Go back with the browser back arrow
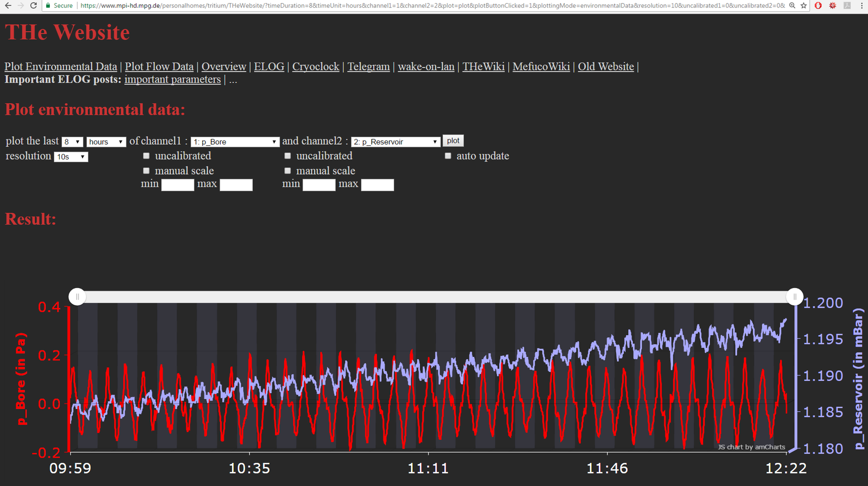Screen dimensions: 868x486 tap(8, 5)
